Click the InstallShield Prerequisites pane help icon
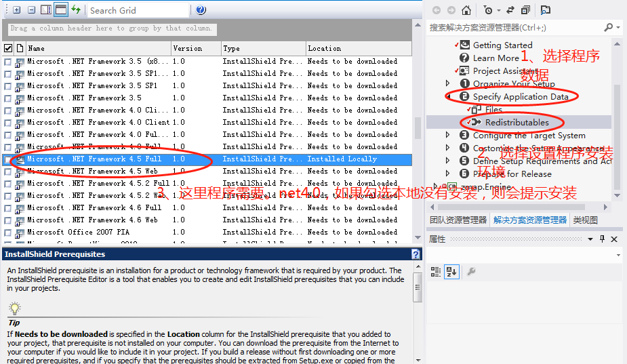This screenshot has width=627, height=364. pyautogui.click(x=416, y=254)
